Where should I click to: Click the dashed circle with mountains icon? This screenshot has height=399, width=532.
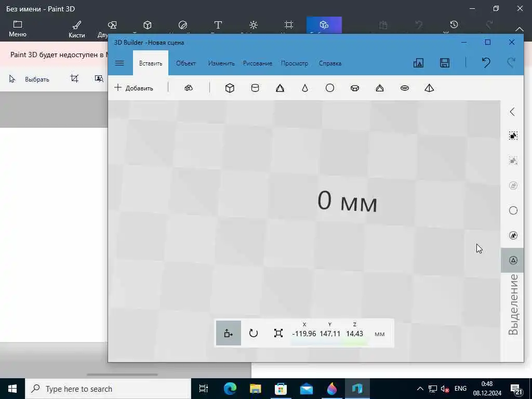click(x=513, y=235)
